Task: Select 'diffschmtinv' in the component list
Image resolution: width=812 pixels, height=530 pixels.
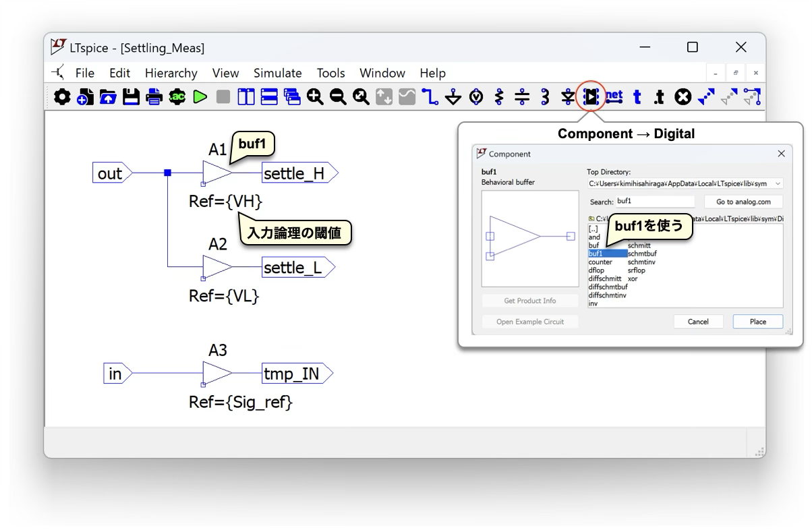Action: tap(607, 295)
